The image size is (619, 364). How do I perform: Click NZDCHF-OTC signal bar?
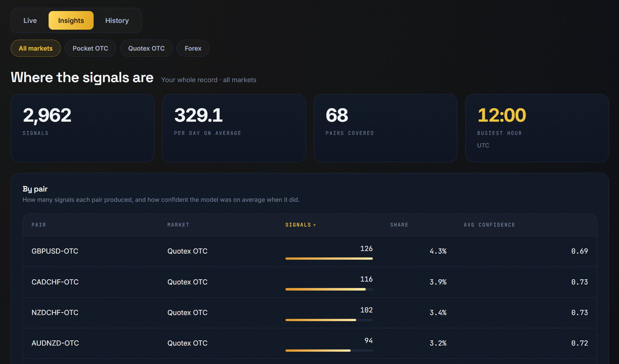pyautogui.click(x=329, y=320)
